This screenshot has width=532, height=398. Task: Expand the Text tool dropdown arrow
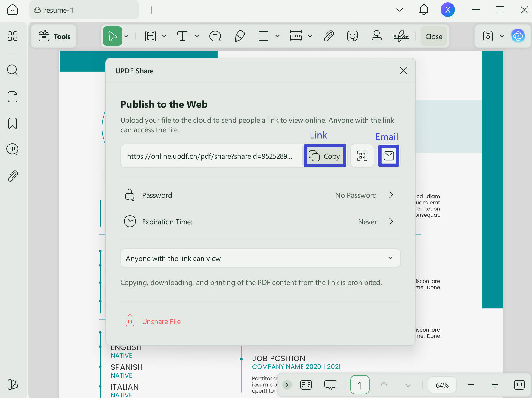(197, 36)
